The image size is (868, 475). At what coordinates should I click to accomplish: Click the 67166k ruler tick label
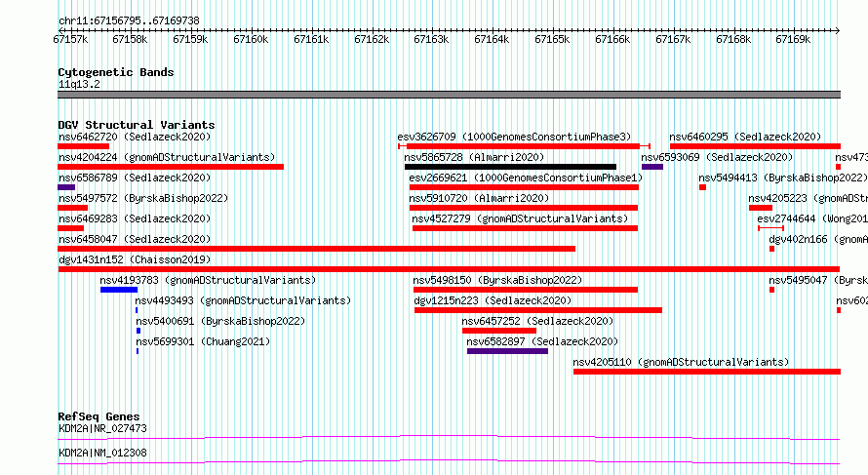[612, 39]
